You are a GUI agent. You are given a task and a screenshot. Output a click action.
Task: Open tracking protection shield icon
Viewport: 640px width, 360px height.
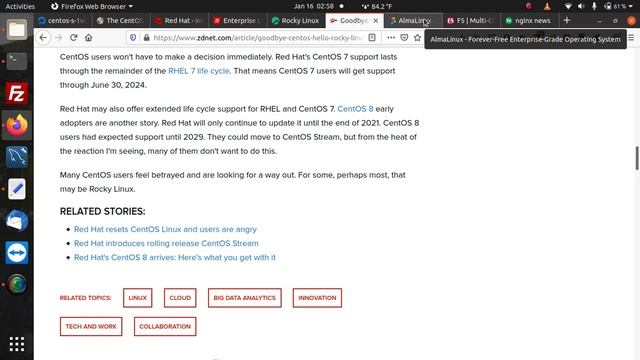[x=133, y=38]
